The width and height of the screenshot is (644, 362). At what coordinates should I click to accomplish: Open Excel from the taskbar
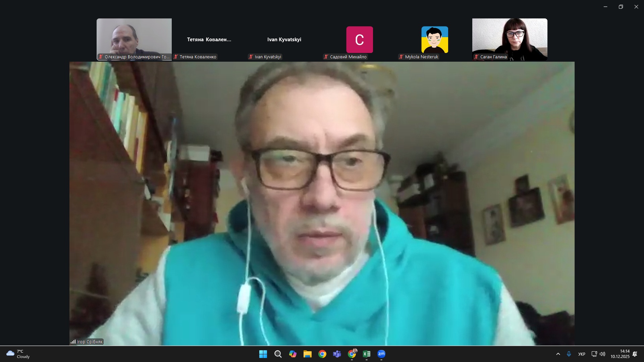coord(367,354)
